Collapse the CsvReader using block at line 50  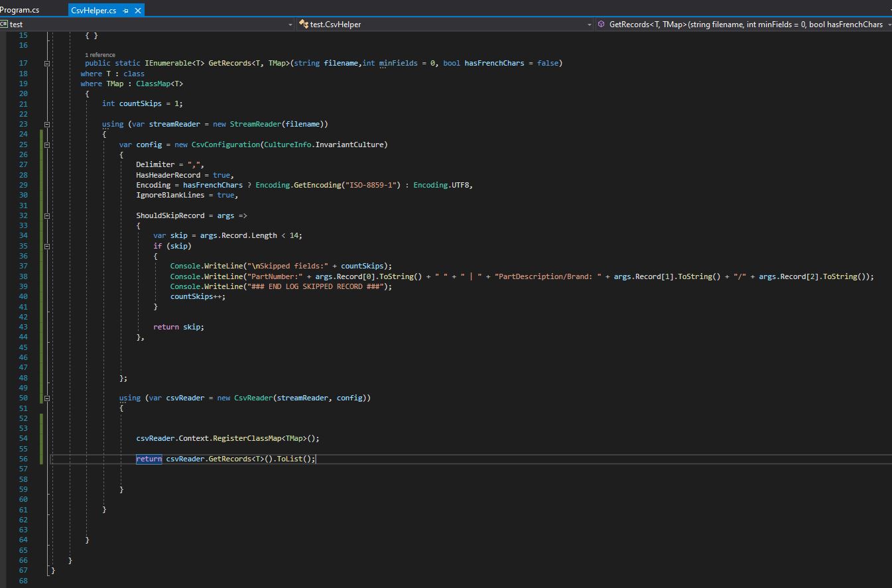[x=46, y=398]
